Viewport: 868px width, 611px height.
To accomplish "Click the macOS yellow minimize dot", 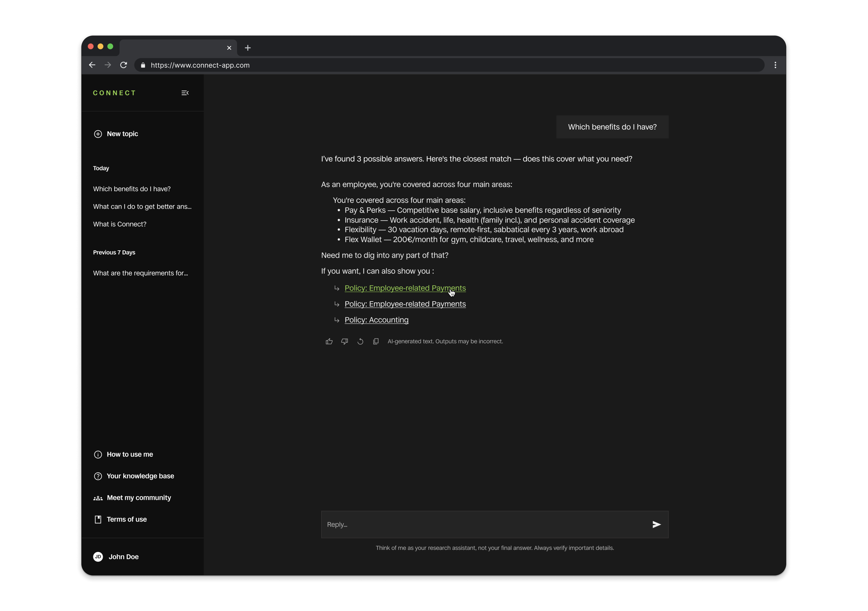I will (101, 46).
